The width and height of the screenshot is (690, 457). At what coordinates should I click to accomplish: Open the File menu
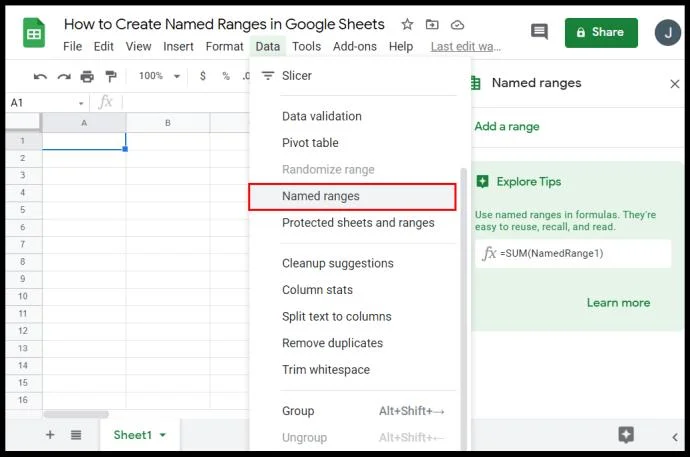72,46
